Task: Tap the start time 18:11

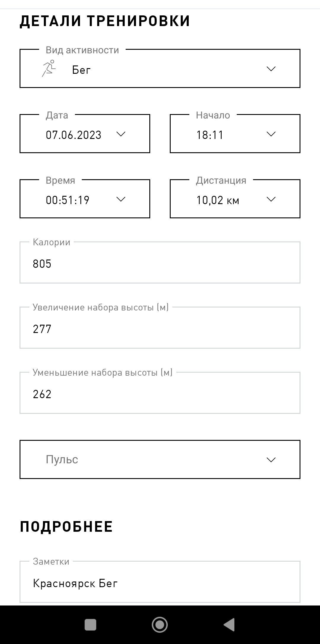Action: (210, 135)
